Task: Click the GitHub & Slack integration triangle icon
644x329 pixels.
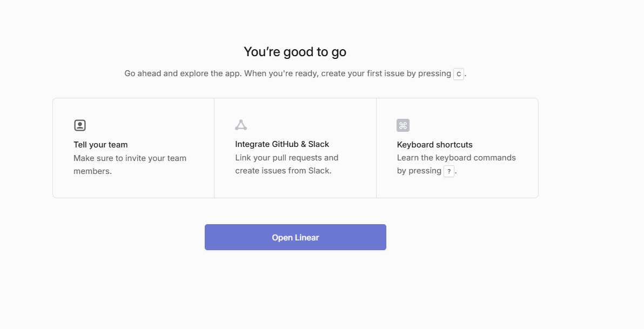Action: pos(241,125)
